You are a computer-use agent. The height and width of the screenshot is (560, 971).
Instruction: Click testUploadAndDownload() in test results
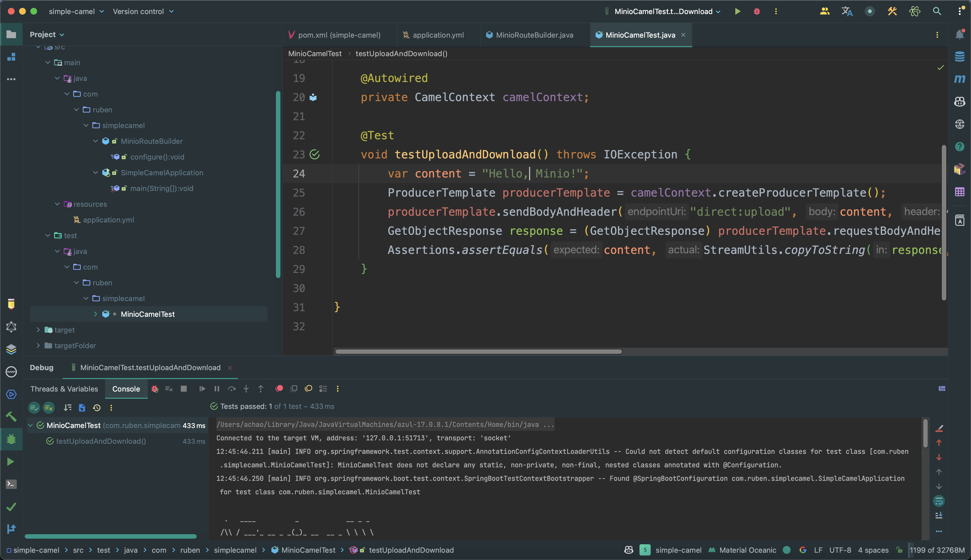(x=101, y=441)
